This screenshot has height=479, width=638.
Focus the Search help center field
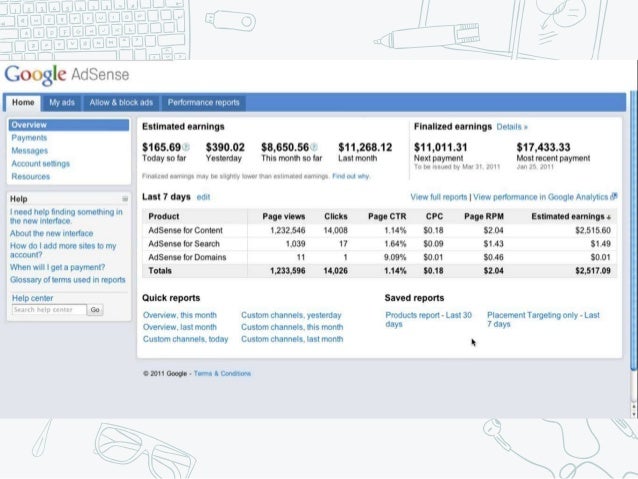click(x=49, y=310)
